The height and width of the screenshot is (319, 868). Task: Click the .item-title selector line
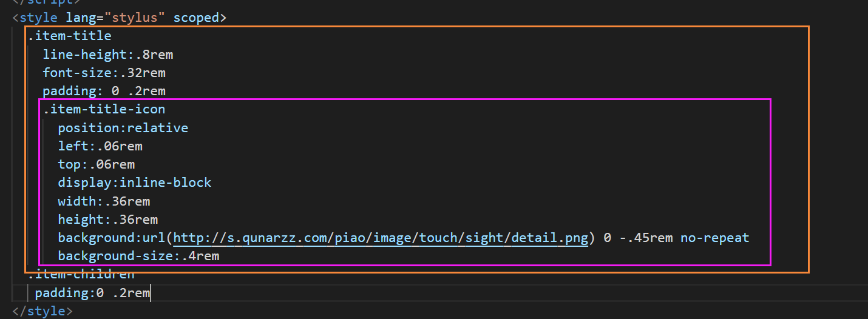[x=70, y=36]
